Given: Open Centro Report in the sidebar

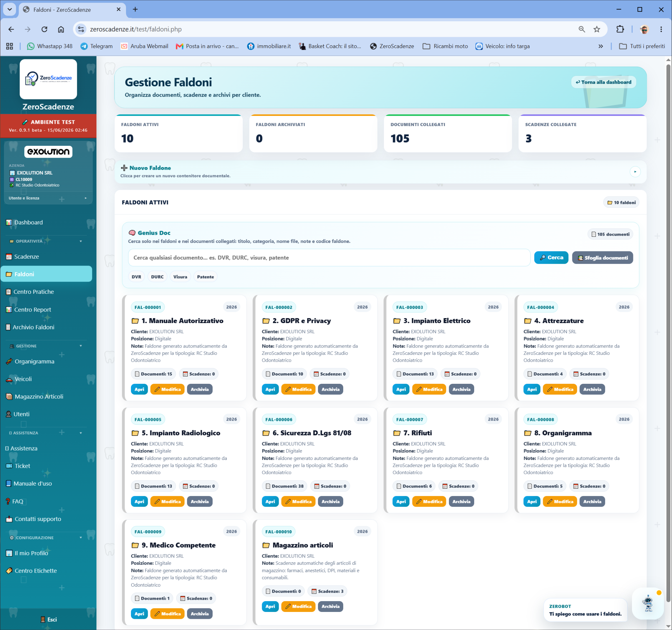Looking at the screenshot, I should (x=29, y=310).
